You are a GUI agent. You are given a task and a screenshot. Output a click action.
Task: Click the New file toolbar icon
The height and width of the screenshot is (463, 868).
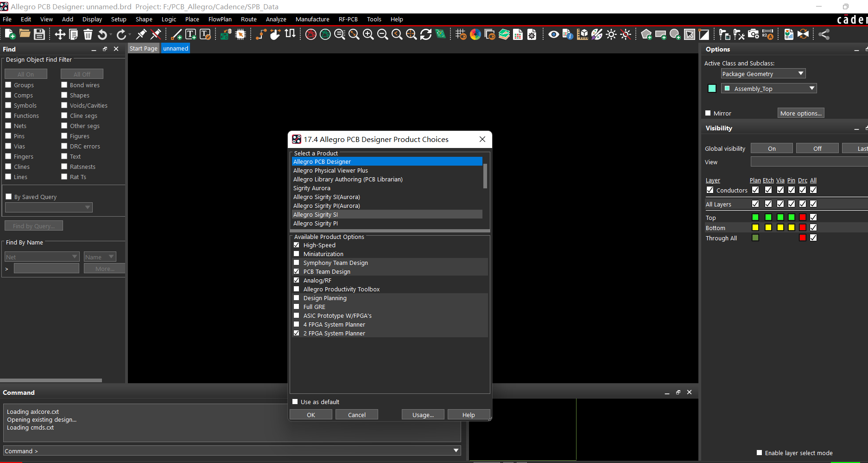[x=10, y=34]
